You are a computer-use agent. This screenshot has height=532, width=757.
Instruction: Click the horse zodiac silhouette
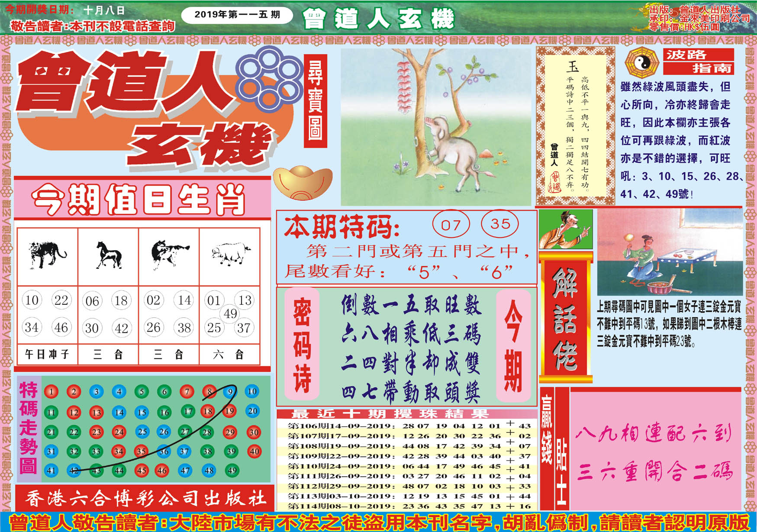click(108, 255)
